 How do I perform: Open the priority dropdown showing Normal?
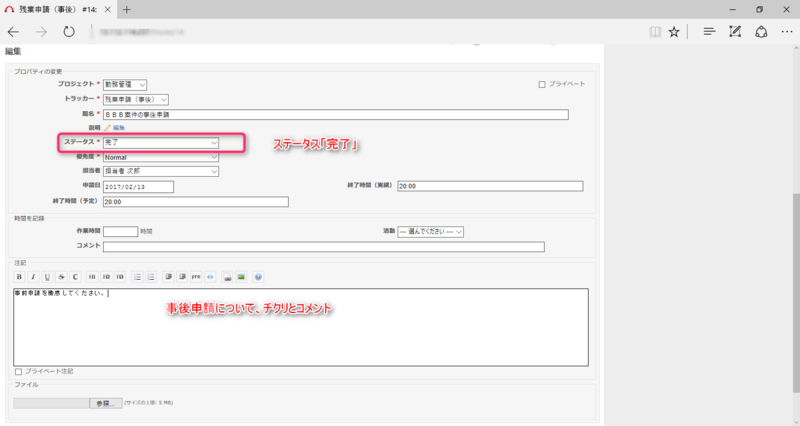(x=161, y=157)
